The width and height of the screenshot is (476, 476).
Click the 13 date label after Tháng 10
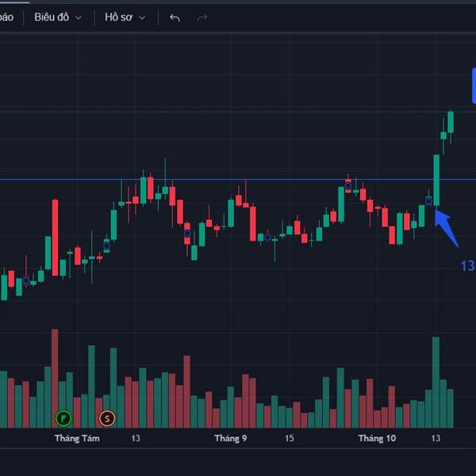(x=436, y=439)
